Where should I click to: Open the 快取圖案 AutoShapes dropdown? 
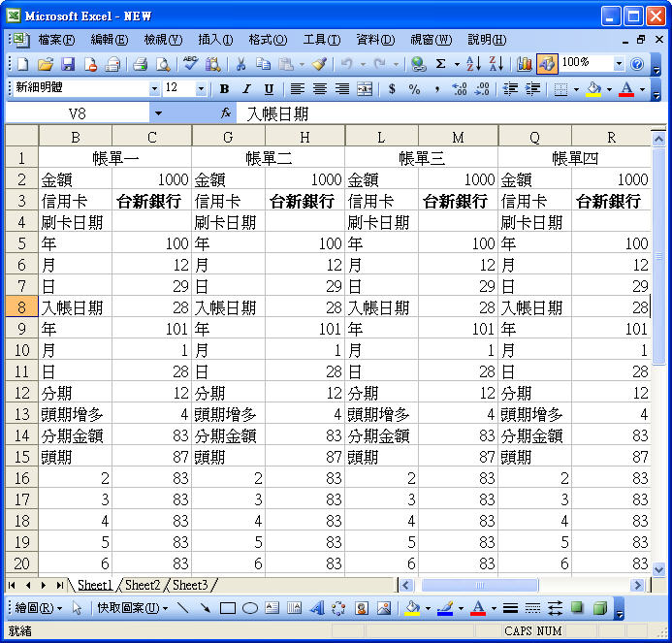tap(132, 608)
